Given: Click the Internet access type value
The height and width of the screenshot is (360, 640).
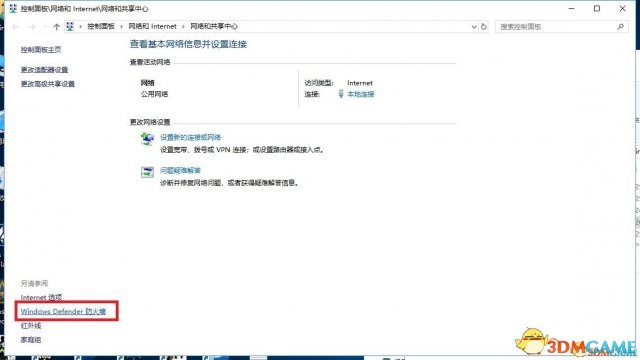Looking at the screenshot, I should pos(360,83).
